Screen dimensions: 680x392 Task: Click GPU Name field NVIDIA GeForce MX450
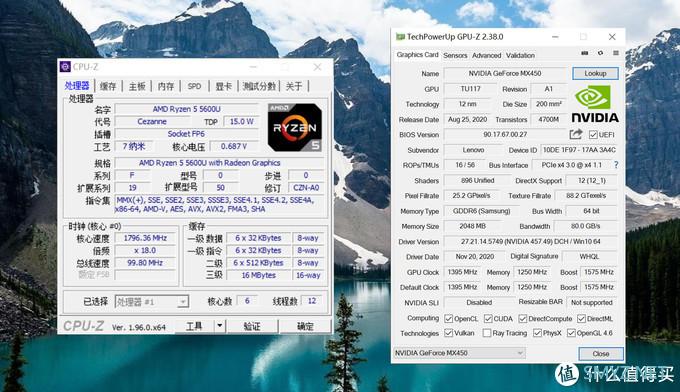505,73
